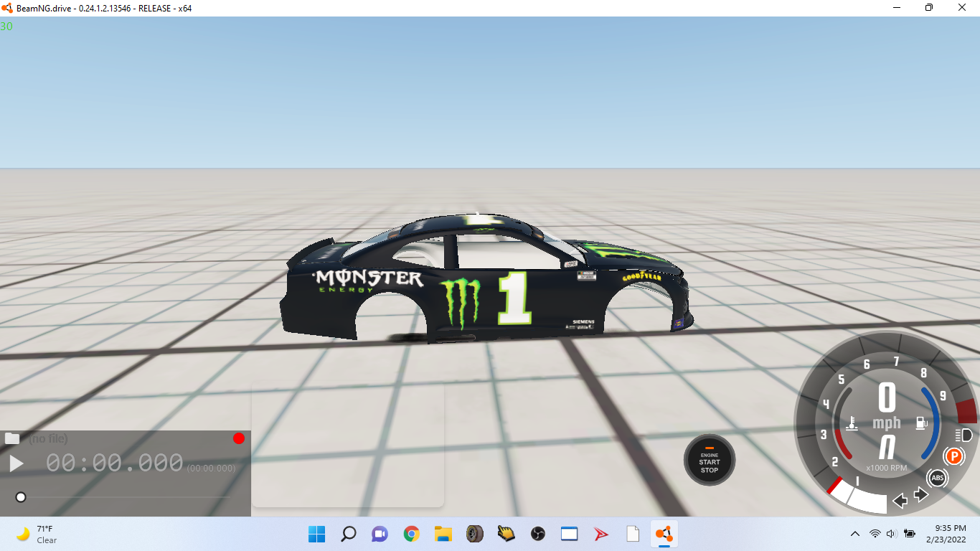Open the blank document app in taskbar
980x551 pixels.
(x=632, y=534)
